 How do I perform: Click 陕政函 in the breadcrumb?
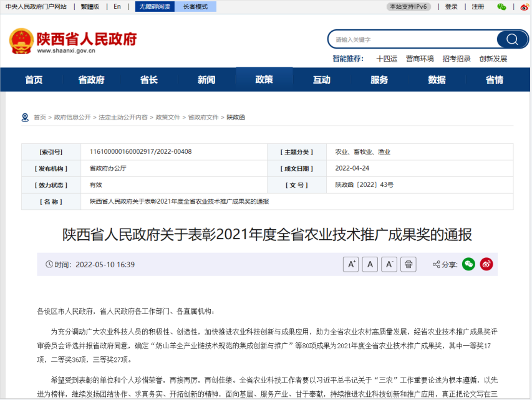(236, 117)
